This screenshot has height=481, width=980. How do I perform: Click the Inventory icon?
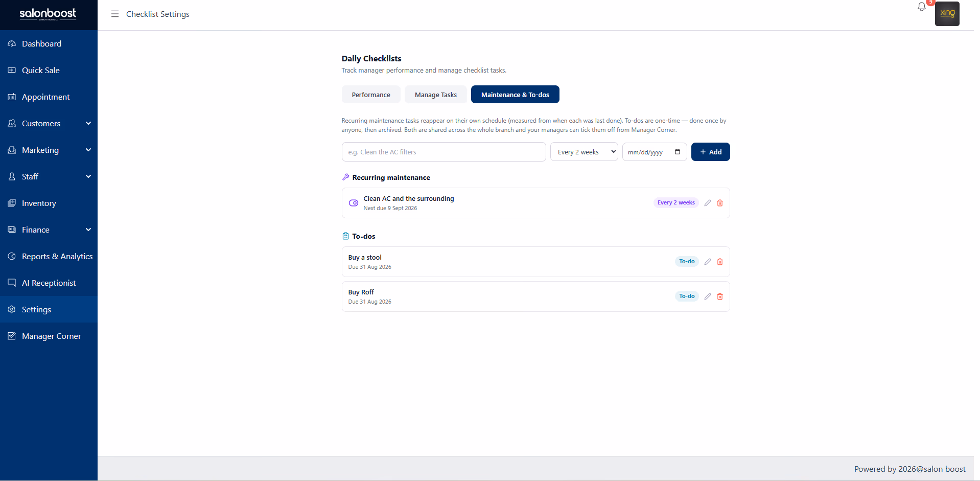pos(12,203)
